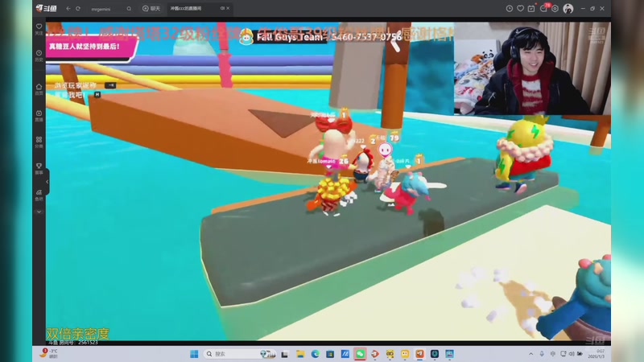Close the livestream room tab

pos(228,8)
